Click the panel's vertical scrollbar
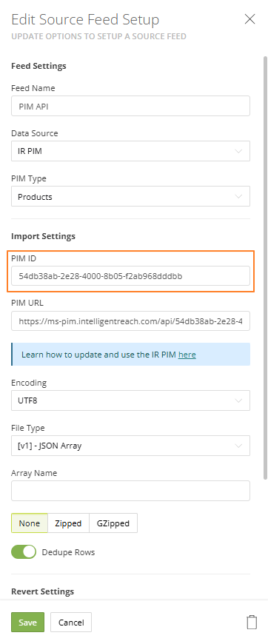 pyautogui.click(x=265, y=267)
